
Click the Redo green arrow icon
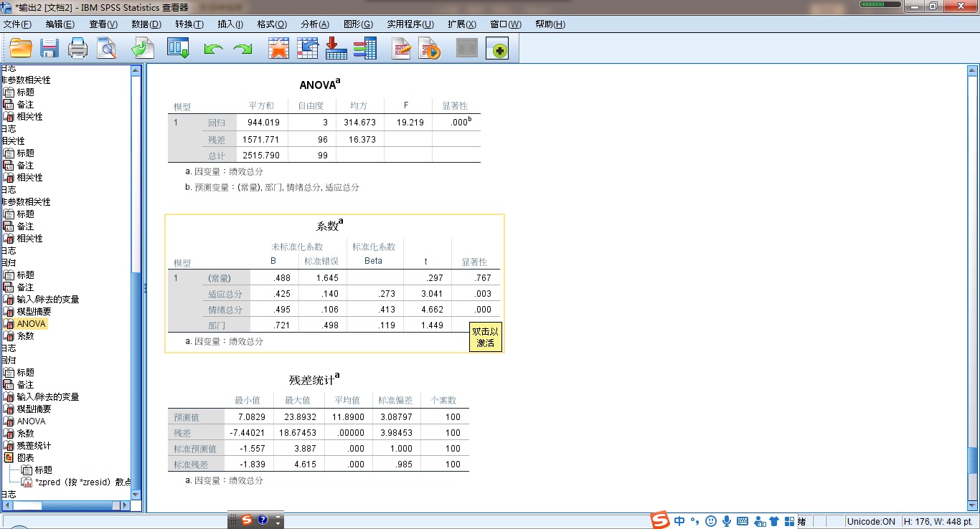coord(243,49)
